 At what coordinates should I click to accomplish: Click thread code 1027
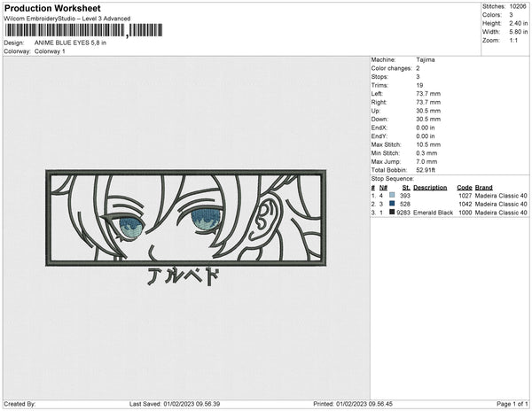pyautogui.click(x=465, y=196)
